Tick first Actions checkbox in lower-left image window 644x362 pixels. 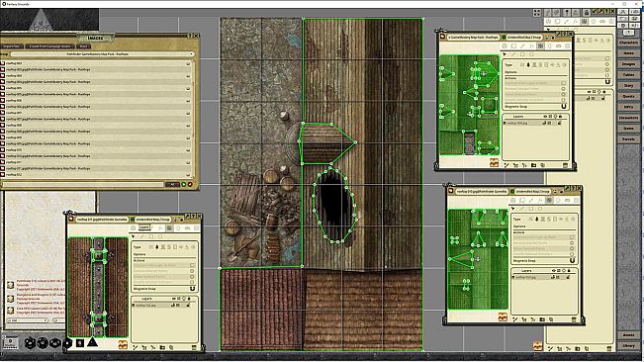[192, 265]
